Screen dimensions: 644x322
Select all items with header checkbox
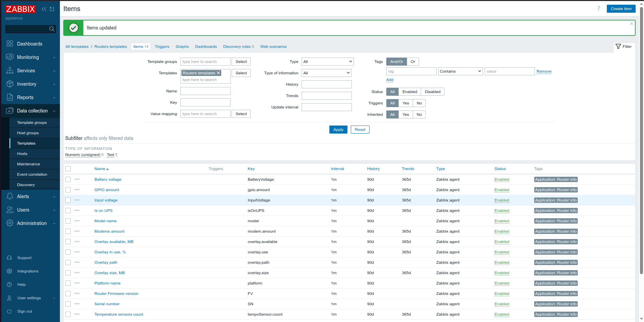click(68, 169)
